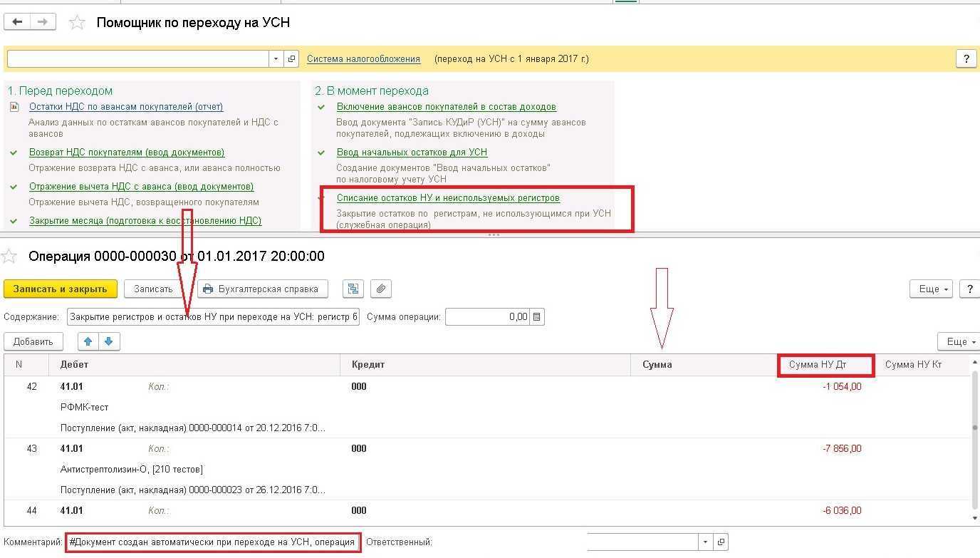Click the Сумма НУ Дт column header

[x=825, y=364]
